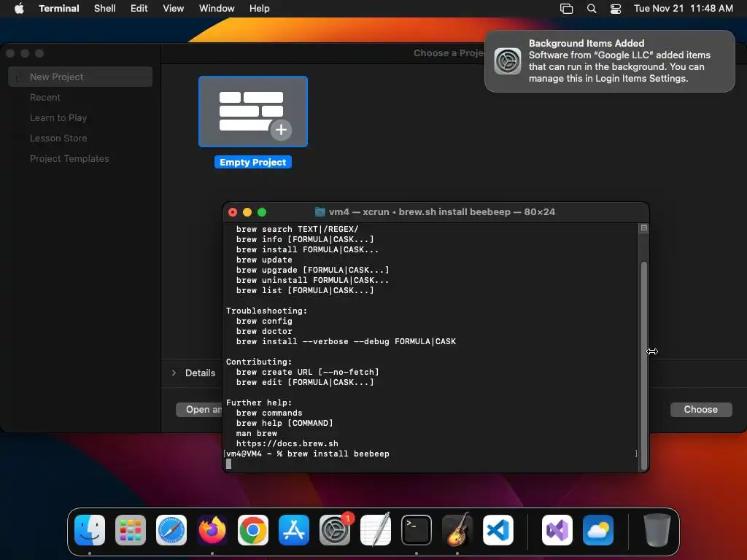Screen dimensions: 747x560
Task: Click the Terminal split-pane icon
Action: coord(644,228)
